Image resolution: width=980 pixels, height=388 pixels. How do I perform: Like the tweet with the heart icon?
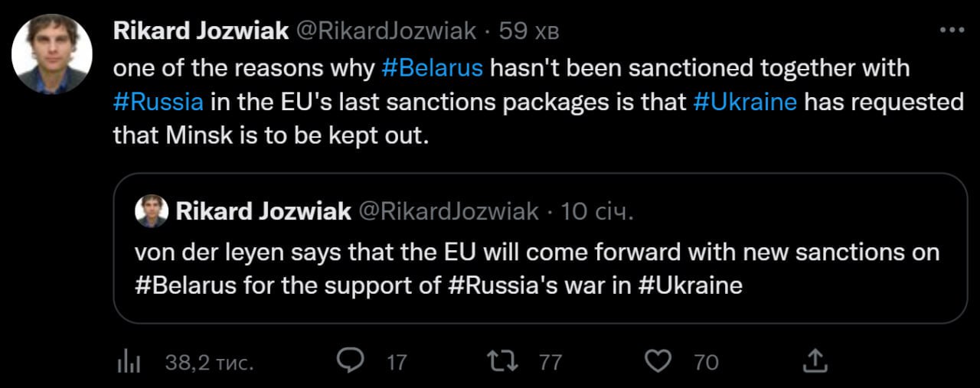click(658, 360)
